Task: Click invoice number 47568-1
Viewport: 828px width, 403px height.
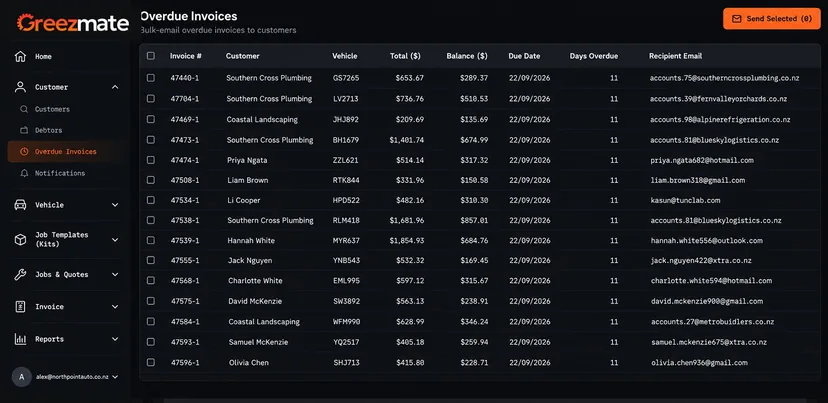Action: 185,280
